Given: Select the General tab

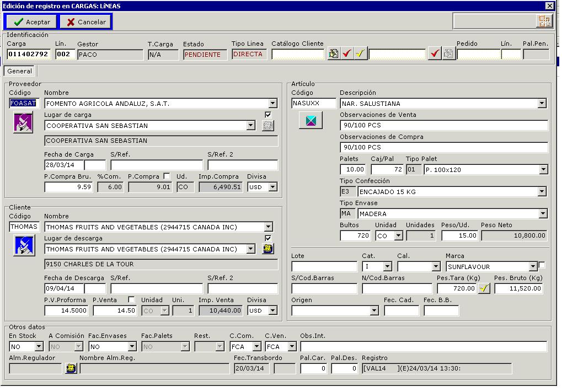Looking at the screenshot, I should [20, 71].
